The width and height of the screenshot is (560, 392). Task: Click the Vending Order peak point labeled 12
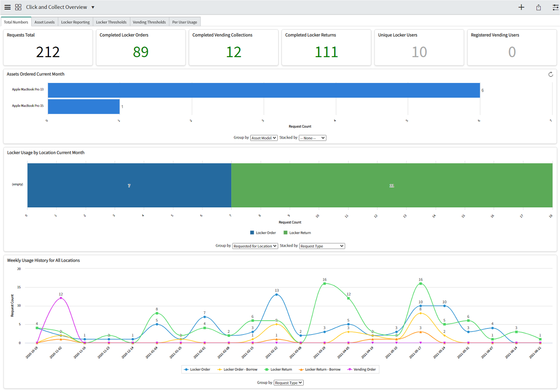[61, 298]
